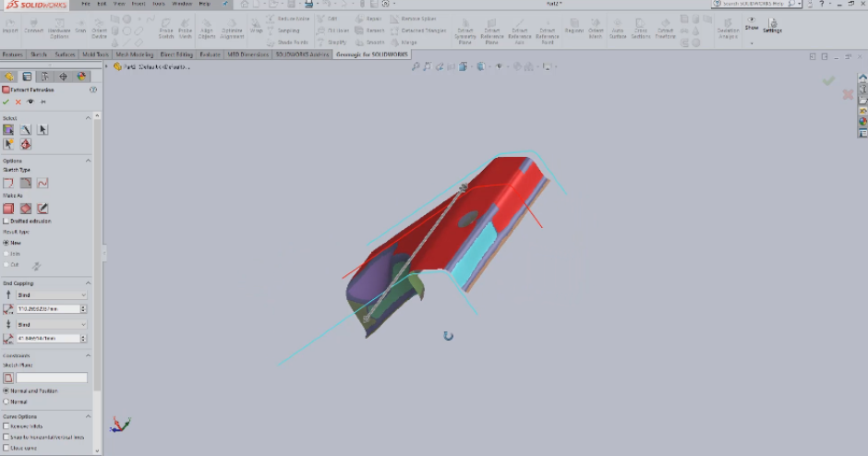Image resolution: width=868 pixels, height=456 pixels.
Task: Open the second Blind end capping dropdown
Action: (x=52, y=325)
